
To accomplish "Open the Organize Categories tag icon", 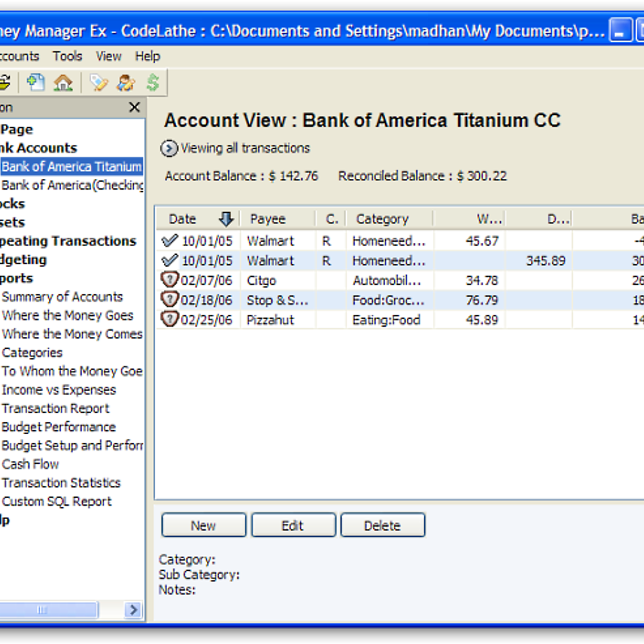I will (99, 83).
